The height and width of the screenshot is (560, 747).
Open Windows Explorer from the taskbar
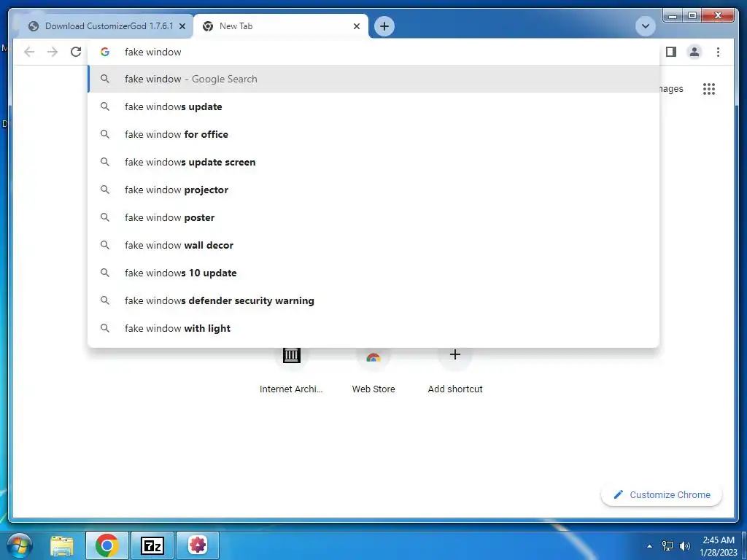coord(62,545)
